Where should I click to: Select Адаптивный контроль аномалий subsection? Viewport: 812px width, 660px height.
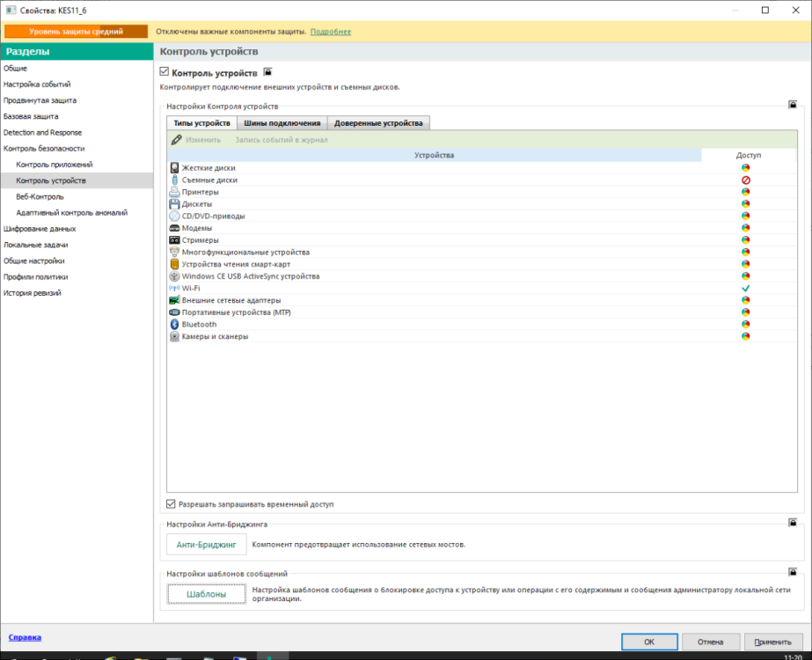coord(72,213)
